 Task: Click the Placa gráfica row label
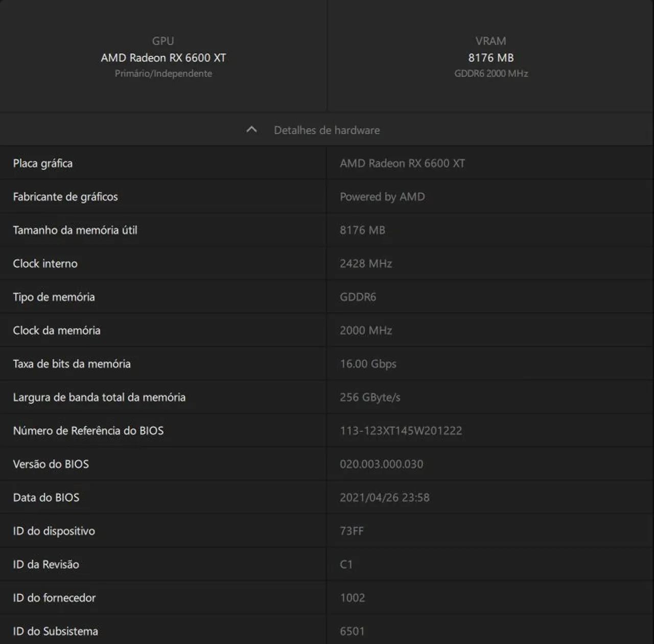click(x=43, y=164)
